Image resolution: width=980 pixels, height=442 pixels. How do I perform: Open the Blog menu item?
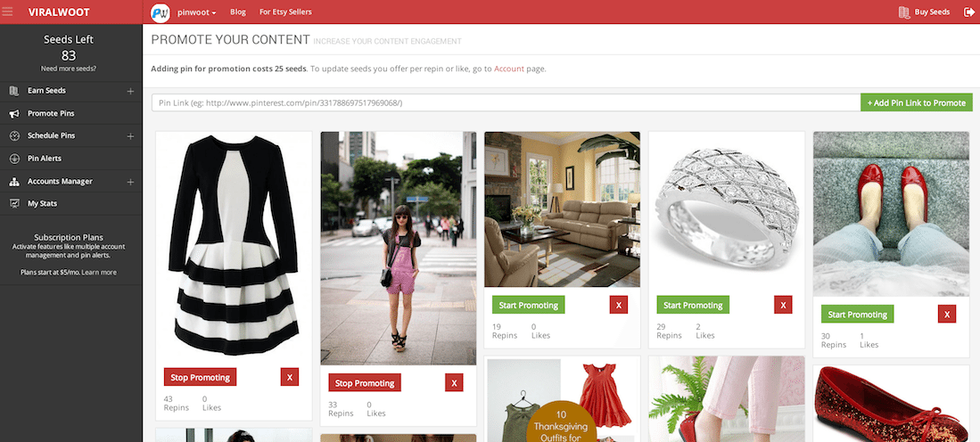[x=237, y=12]
